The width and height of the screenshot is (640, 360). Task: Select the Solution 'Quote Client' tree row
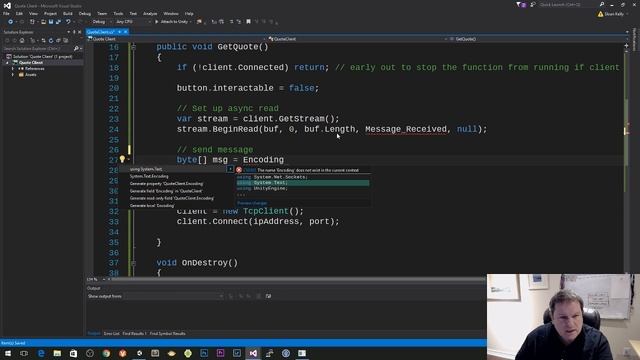42,56
